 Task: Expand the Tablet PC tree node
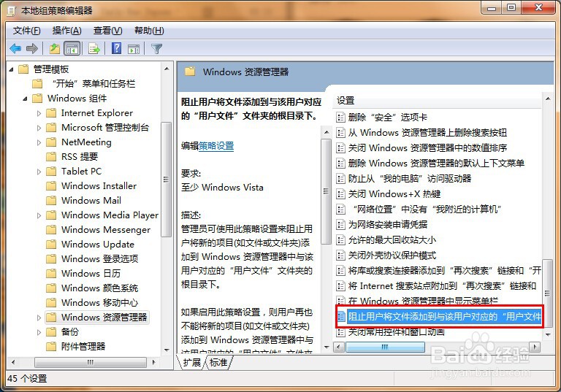click(x=39, y=172)
